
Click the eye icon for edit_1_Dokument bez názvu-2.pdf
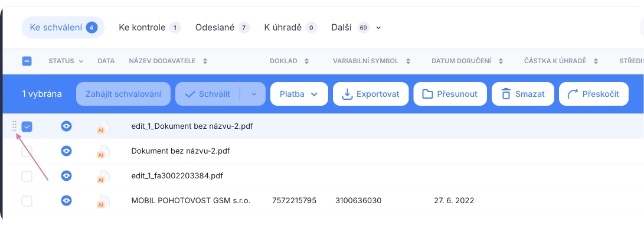tap(66, 126)
